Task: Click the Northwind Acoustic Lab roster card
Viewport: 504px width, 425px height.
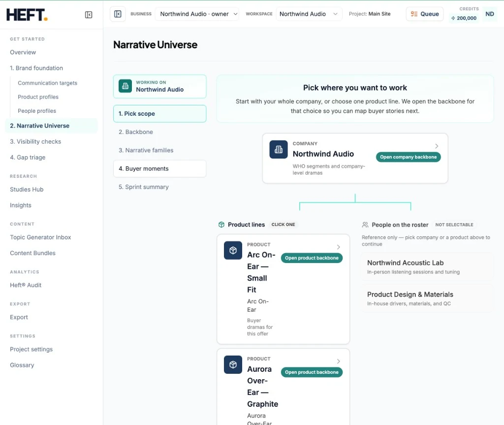Action: [x=427, y=267]
